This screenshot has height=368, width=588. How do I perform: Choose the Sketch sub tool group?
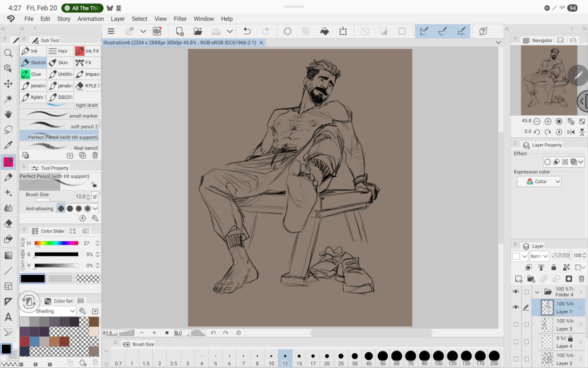tap(34, 62)
